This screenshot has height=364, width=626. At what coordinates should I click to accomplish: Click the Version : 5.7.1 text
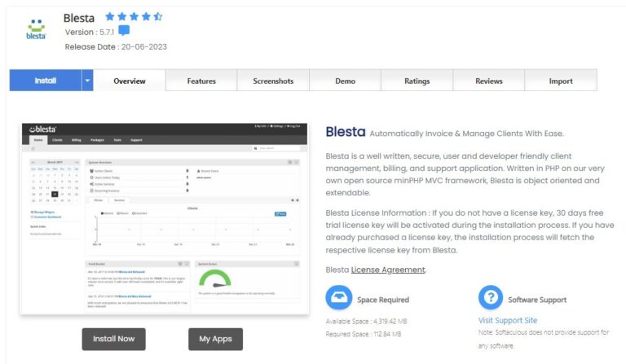90,32
